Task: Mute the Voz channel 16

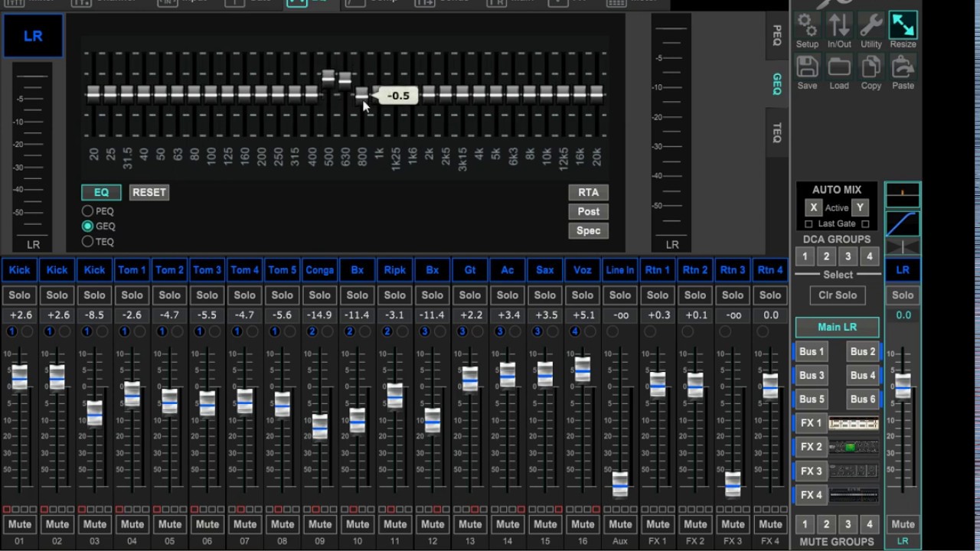Action: [x=583, y=524]
